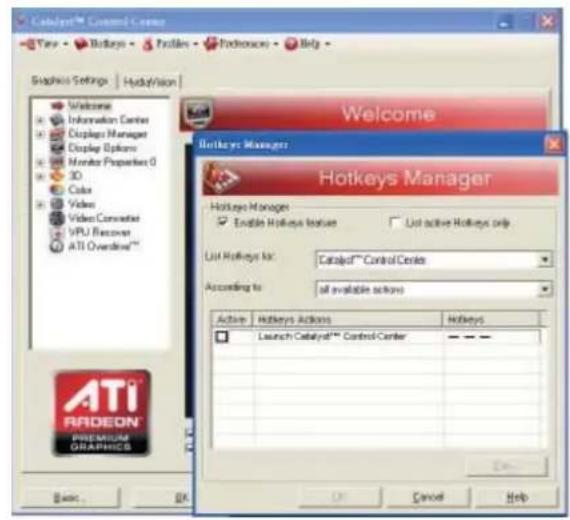Click the Basic button in Catalyst window
The image size is (570, 520).
click(70, 497)
